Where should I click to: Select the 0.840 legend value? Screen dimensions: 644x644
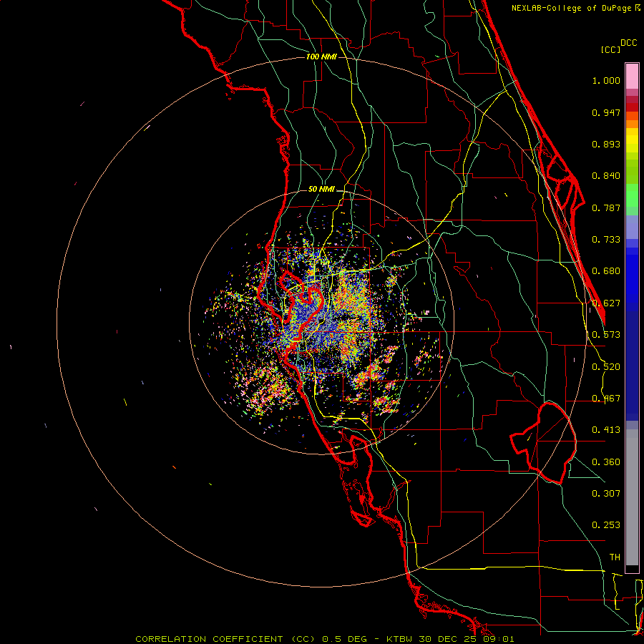606,176
